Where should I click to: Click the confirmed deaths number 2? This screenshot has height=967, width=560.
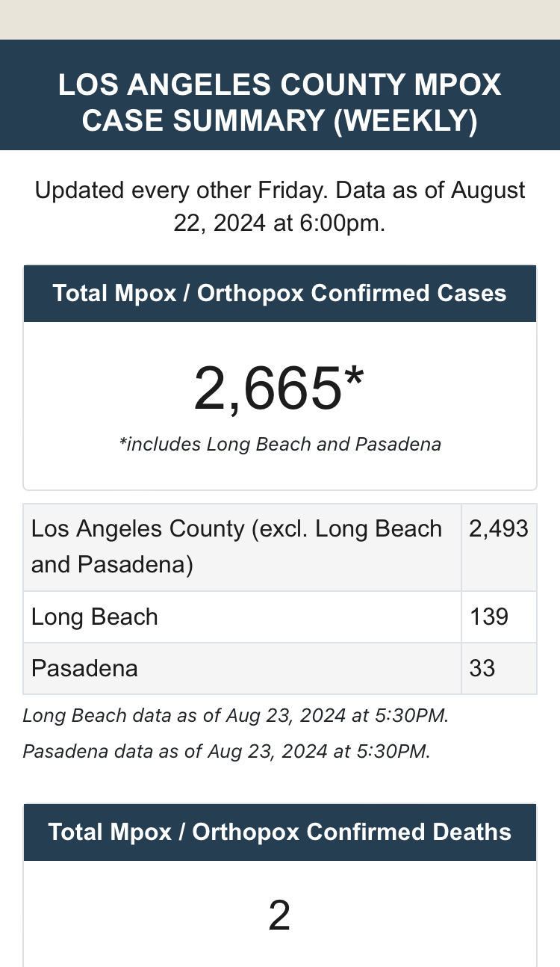279,916
